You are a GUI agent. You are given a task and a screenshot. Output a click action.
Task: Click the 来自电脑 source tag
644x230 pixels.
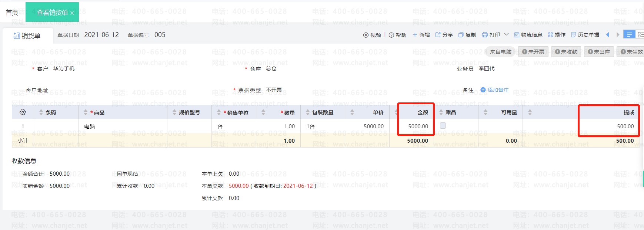(x=500, y=52)
